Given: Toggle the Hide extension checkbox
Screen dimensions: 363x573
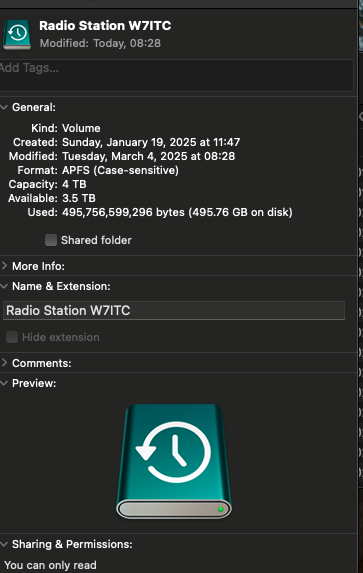Looking at the screenshot, I should tap(12, 337).
